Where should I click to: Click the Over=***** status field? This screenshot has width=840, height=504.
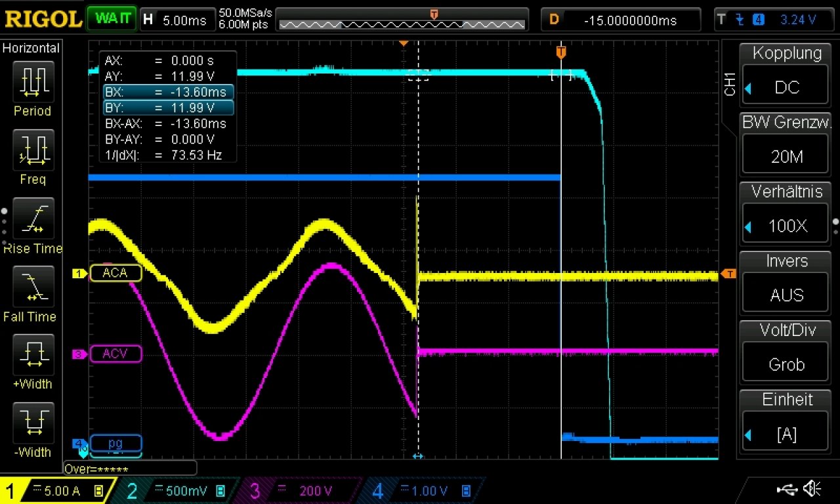pos(130,469)
